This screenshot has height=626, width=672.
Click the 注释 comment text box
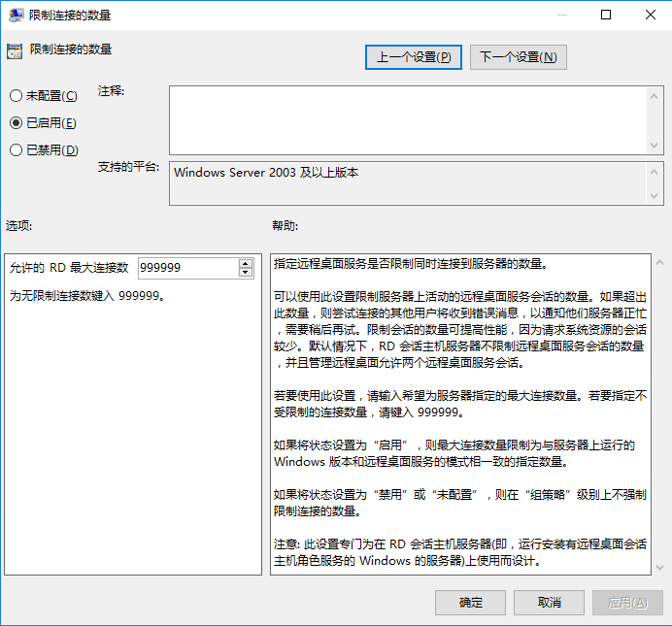(x=408, y=120)
